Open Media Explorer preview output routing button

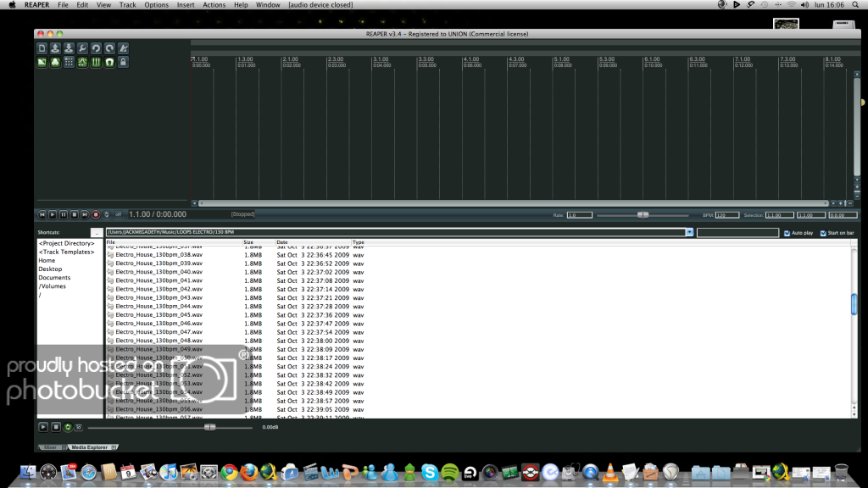tap(79, 427)
